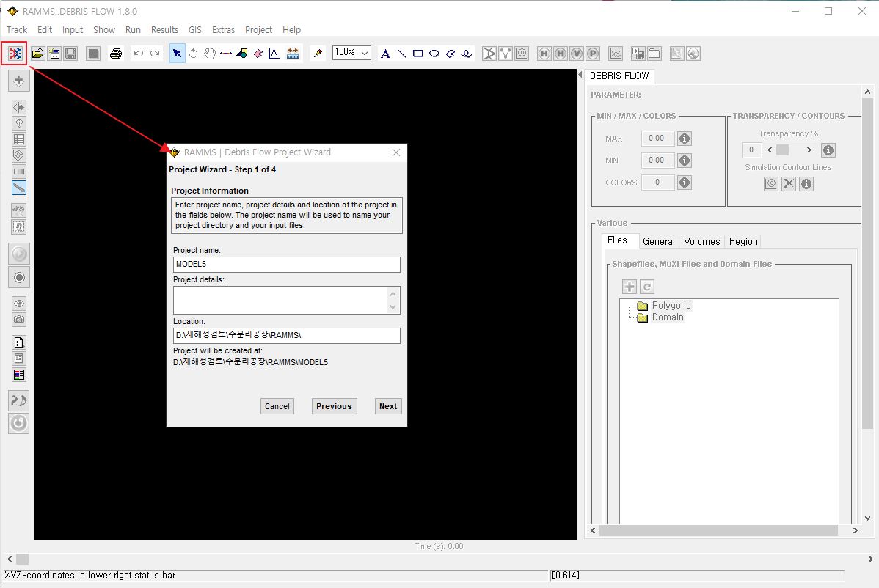Open the Help menu
879x588 pixels.
click(291, 29)
